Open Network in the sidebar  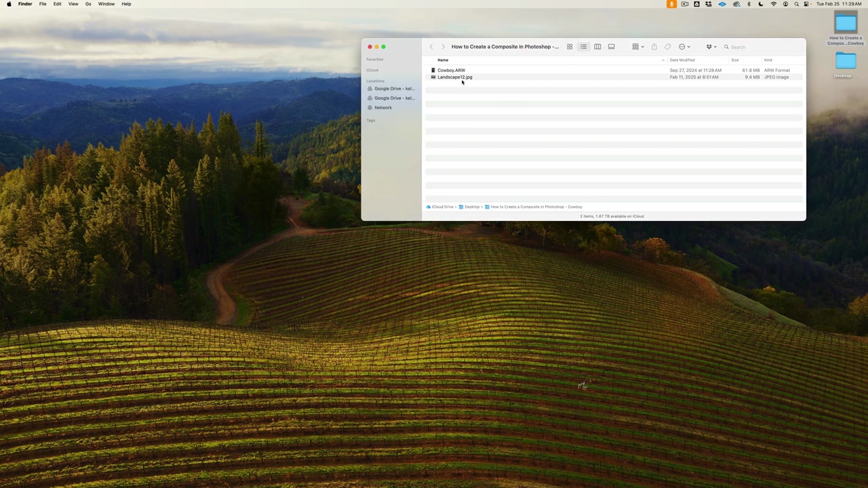383,107
